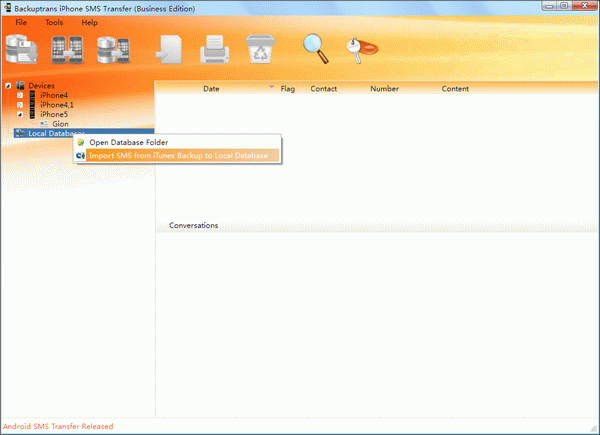Click the Number column header
The image size is (600, 435).
tap(385, 89)
